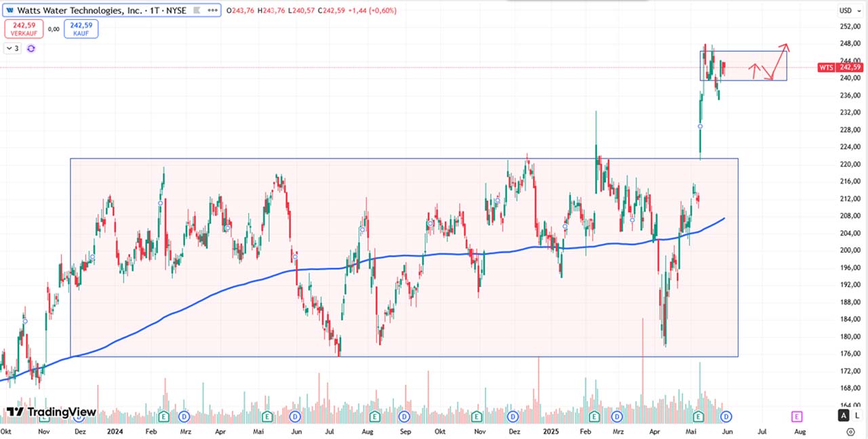This screenshot has width=868, height=439.
Task: Click the 208,00 price axis label
Action: point(850,216)
